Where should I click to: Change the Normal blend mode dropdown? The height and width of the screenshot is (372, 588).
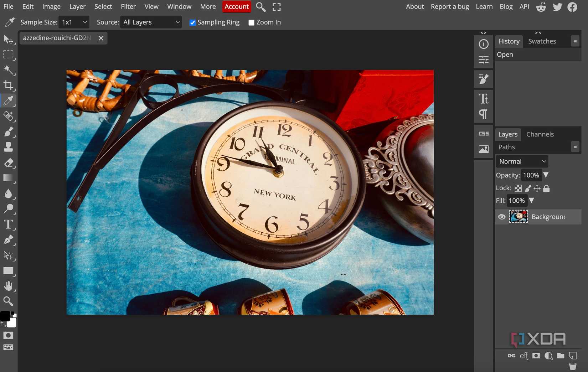click(x=521, y=161)
